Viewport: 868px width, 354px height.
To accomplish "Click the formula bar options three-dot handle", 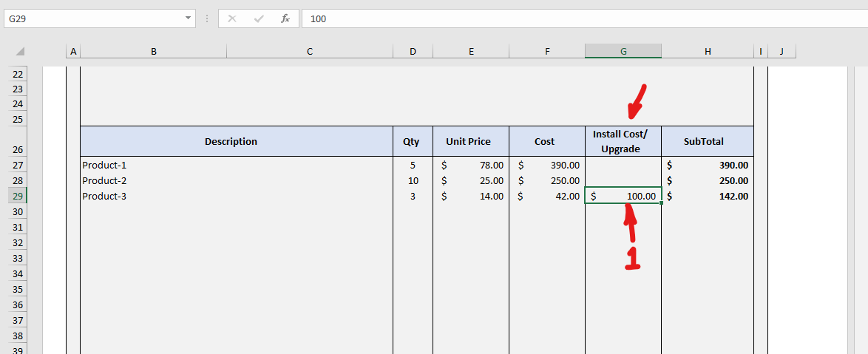I will pyautogui.click(x=207, y=18).
